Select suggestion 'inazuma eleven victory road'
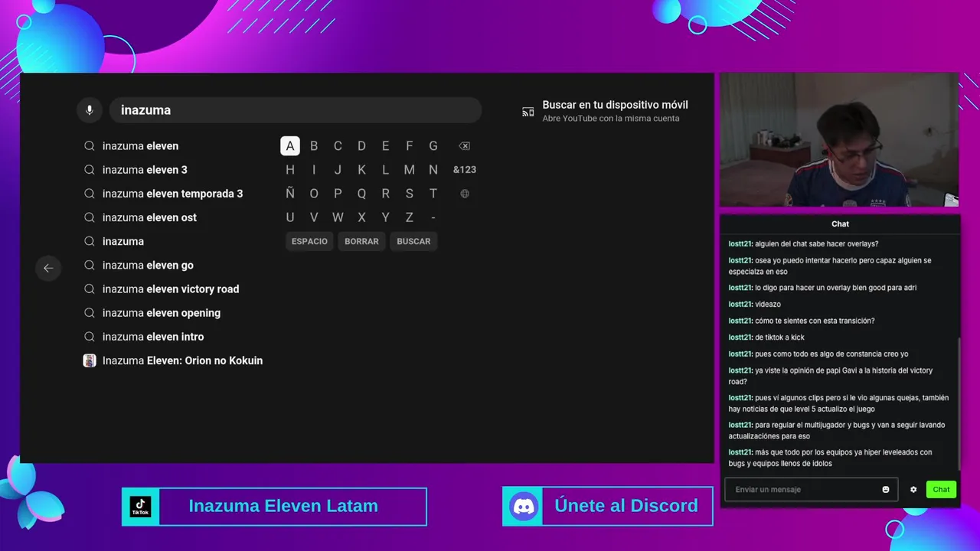The width and height of the screenshot is (980, 551). (x=171, y=289)
